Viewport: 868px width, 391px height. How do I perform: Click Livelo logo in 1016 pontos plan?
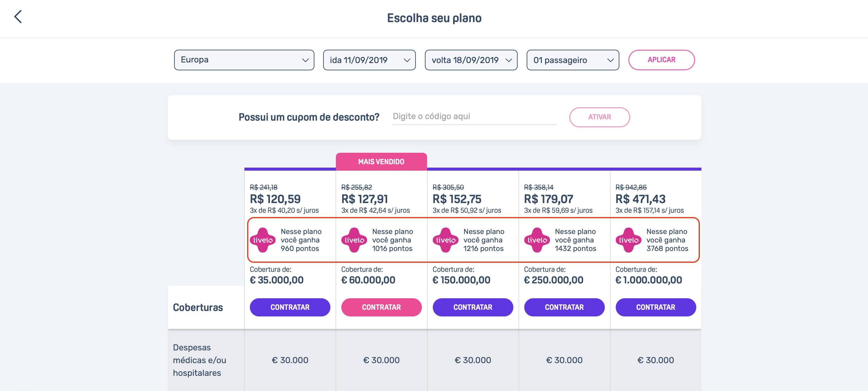click(x=354, y=240)
